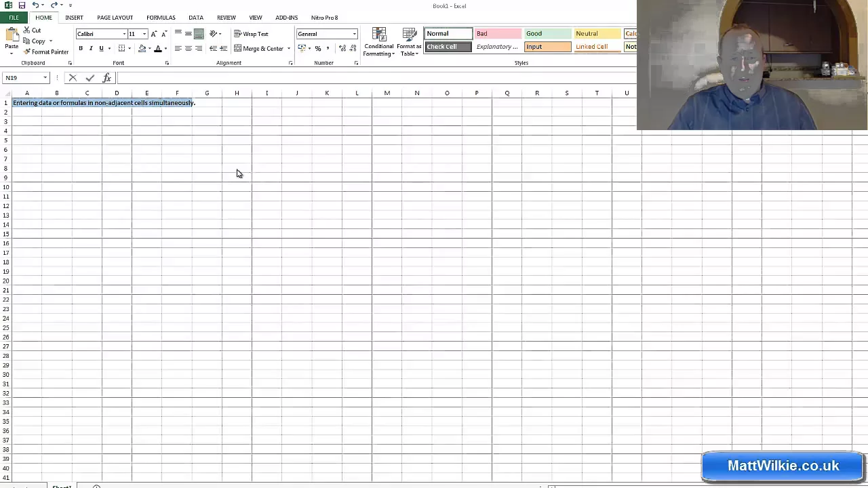868x488 pixels.
Task: Open Format as Table menu
Action: tap(409, 42)
